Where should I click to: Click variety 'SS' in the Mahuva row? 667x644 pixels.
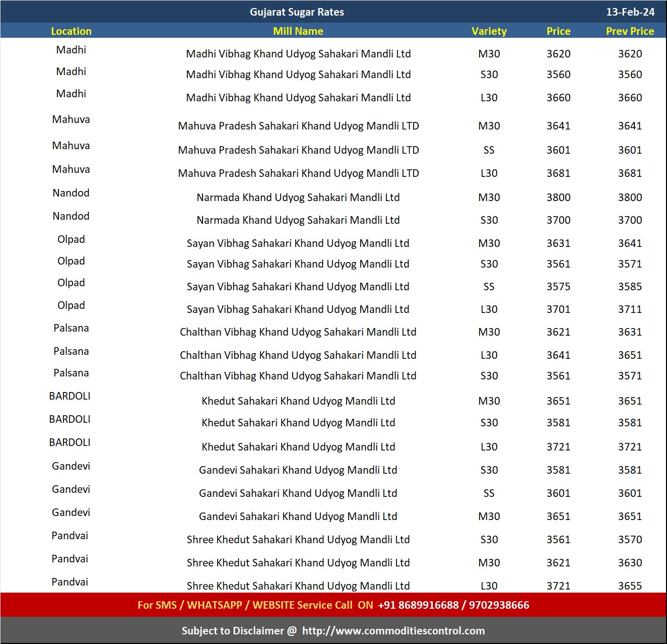[489, 150]
